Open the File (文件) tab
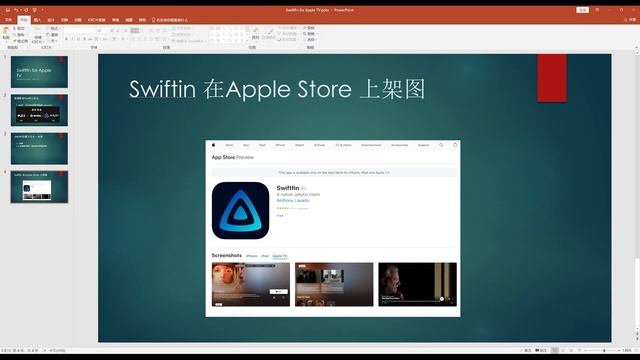 click(x=9, y=20)
